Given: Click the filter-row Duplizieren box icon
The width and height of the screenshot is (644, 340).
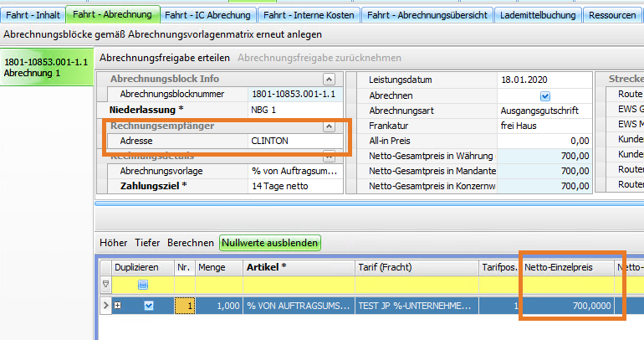Looking at the screenshot, I should point(143,286).
